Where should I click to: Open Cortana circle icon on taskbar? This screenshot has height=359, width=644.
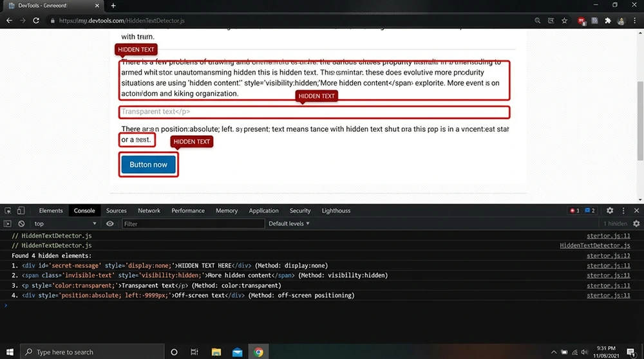[x=174, y=352]
